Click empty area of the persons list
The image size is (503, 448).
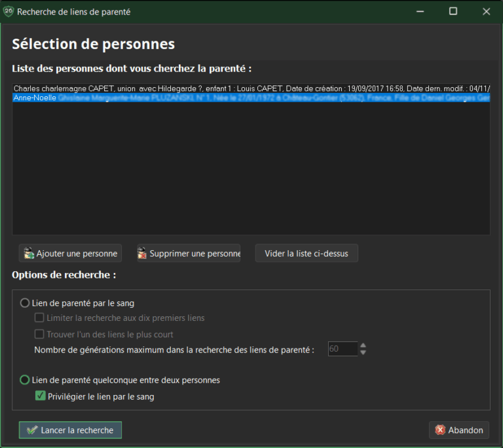pyautogui.click(x=249, y=170)
